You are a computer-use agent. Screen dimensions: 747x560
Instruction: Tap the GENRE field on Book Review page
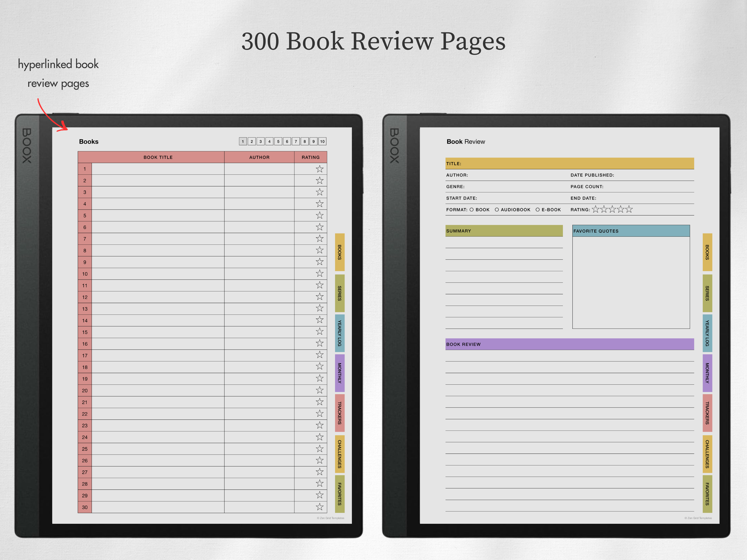(x=507, y=186)
